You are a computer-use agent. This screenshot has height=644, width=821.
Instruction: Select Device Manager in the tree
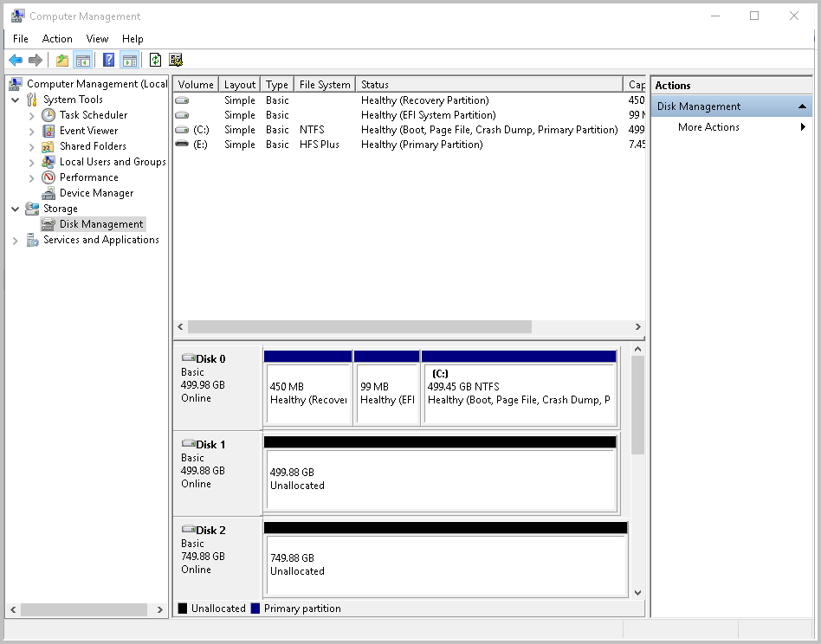(96, 193)
